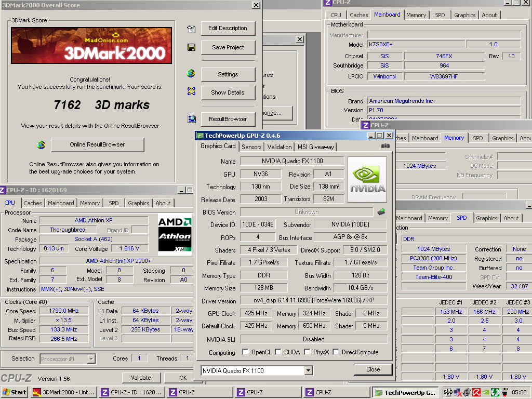Switch to TechPowerUp GPU-Z taskbar button
The image size is (532, 399).
tap(405, 393)
